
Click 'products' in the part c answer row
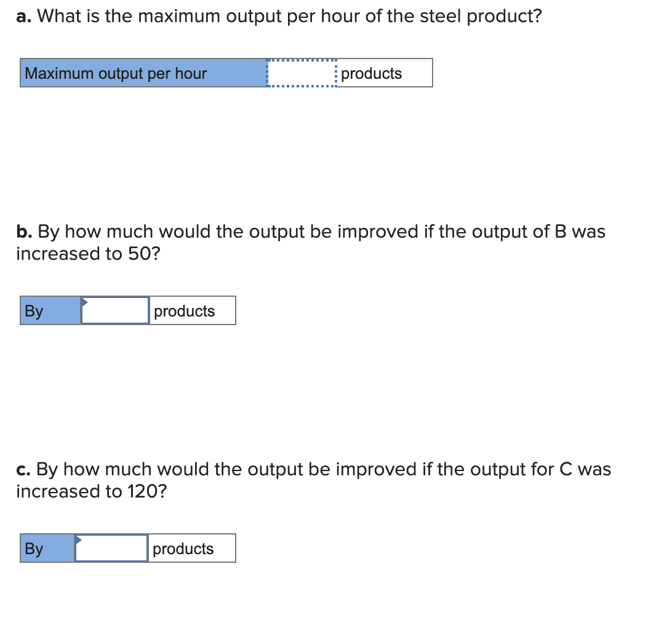point(182,548)
